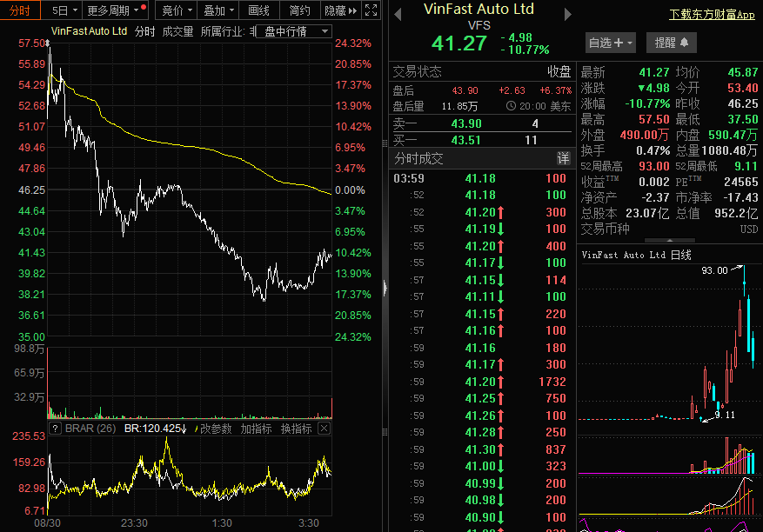The width and height of the screenshot is (763, 532).
Task: Click the trade row with volume 1732
Action: coord(482,382)
